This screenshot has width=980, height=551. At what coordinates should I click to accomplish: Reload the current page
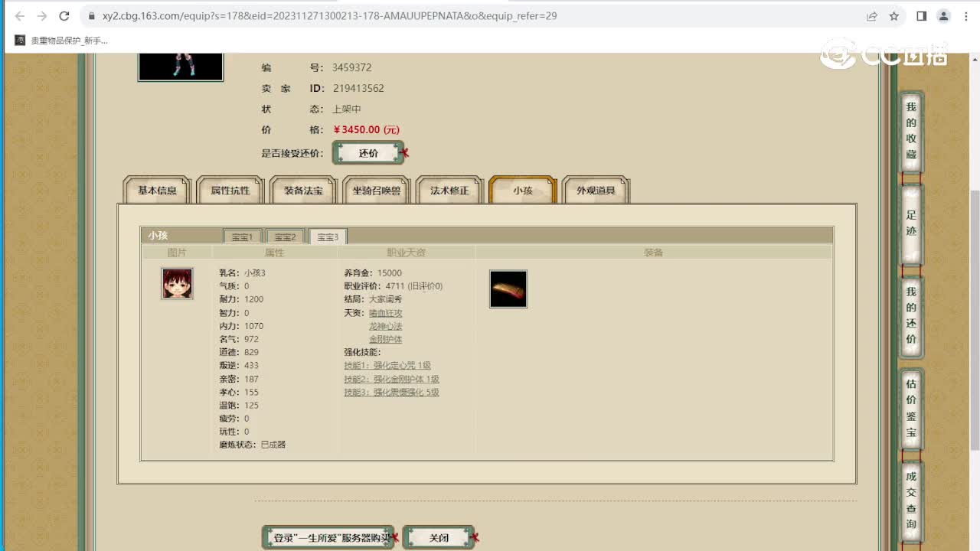pos(64,15)
